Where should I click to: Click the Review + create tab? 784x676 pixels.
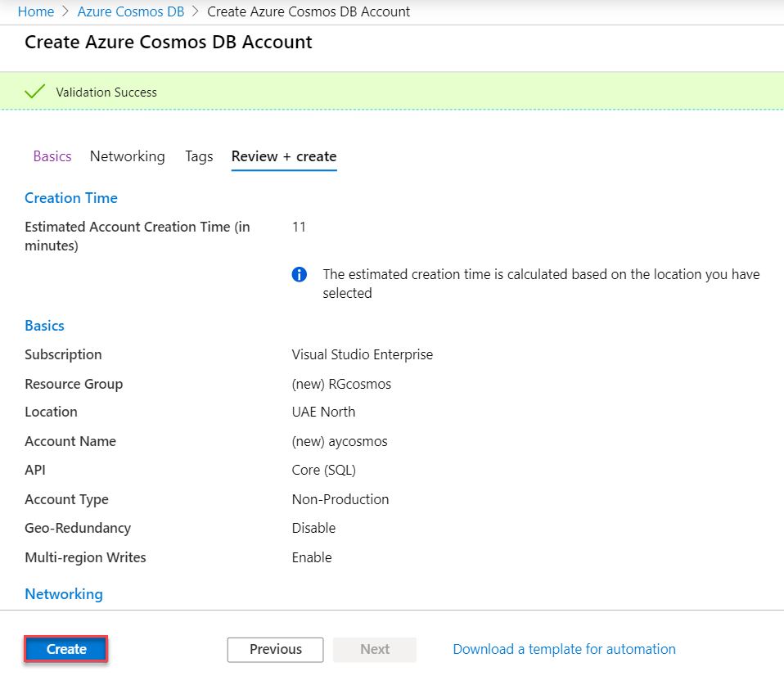click(284, 156)
